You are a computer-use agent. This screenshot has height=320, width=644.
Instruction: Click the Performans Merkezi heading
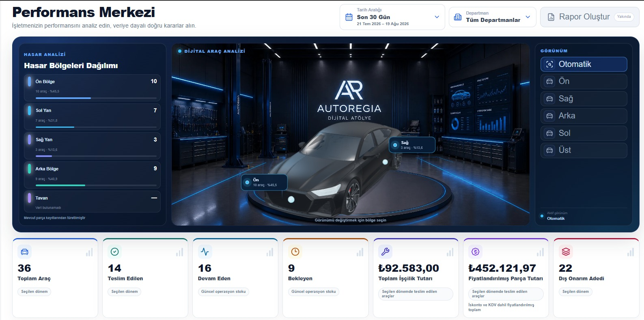click(x=84, y=12)
